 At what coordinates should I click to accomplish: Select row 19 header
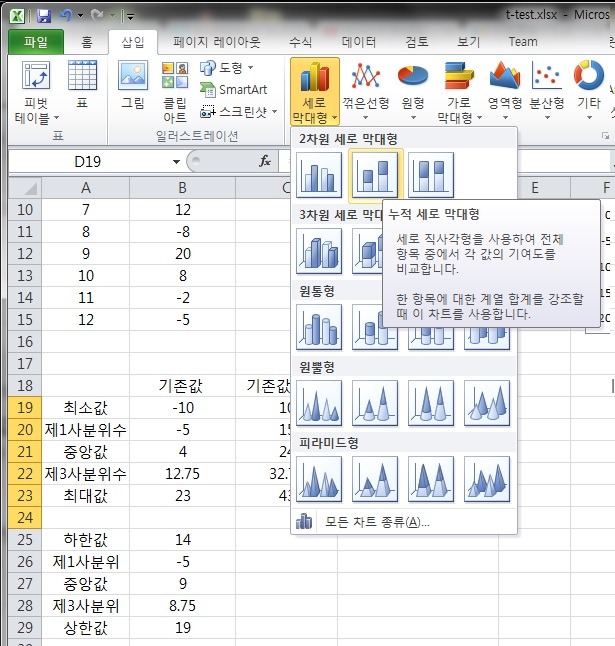pyautogui.click(x=25, y=407)
